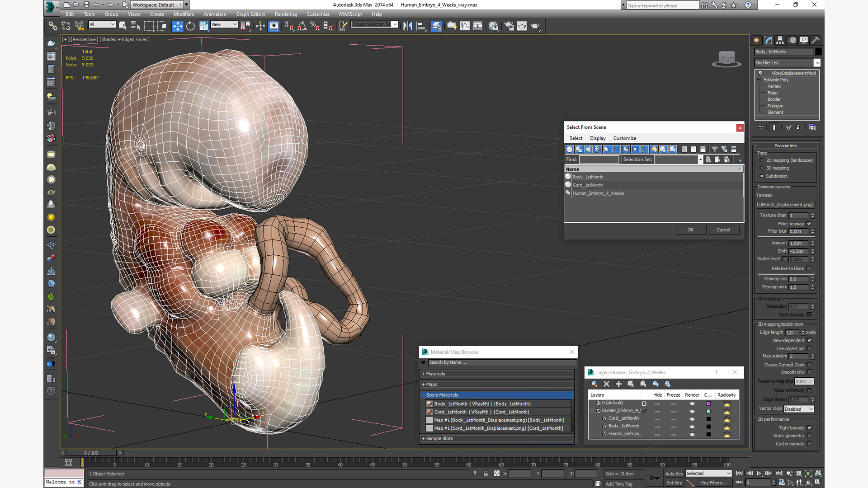
Task: Select the 3D mapping radio button
Action: click(762, 168)
